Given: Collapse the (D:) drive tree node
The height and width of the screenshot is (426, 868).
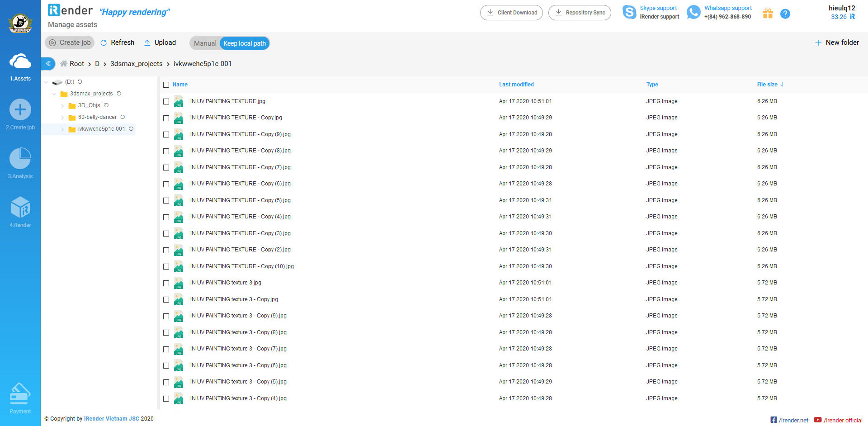Looking at the screenshot, I should pyautogui.click(x=46, y=82).
